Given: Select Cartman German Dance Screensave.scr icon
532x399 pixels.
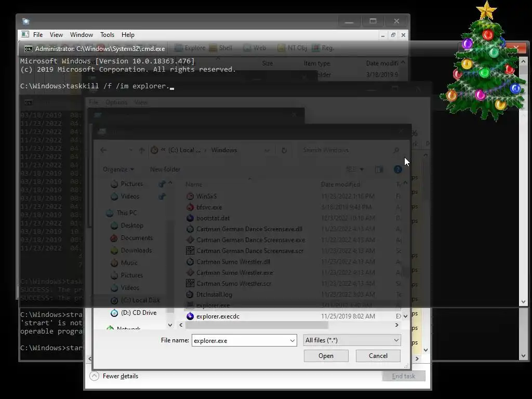Looking at the screenshot, I should point(190,251).
